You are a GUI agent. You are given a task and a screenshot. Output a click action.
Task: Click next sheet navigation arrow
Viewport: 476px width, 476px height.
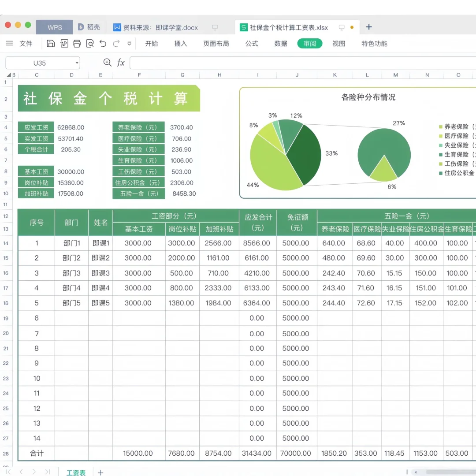34,472
